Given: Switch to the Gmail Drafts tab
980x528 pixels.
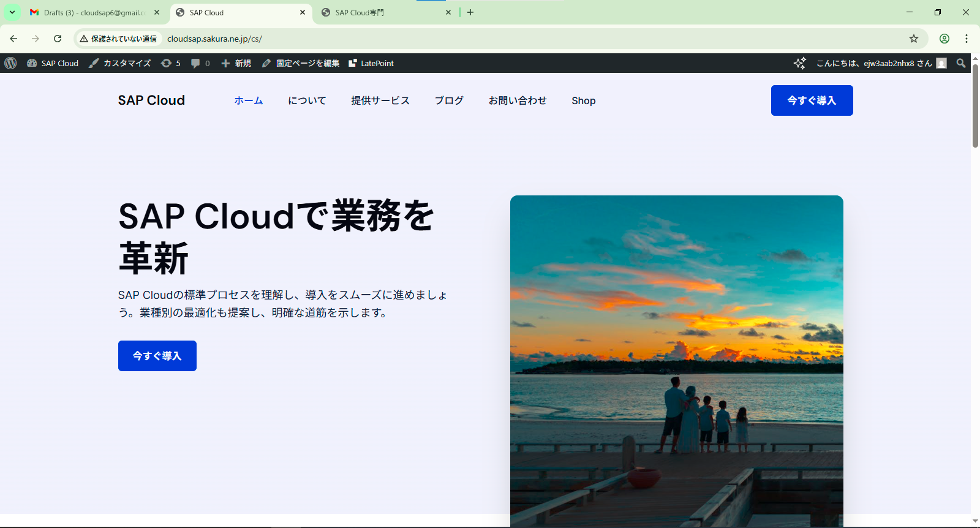Looking at the screenshot, I should click(94, 12).
